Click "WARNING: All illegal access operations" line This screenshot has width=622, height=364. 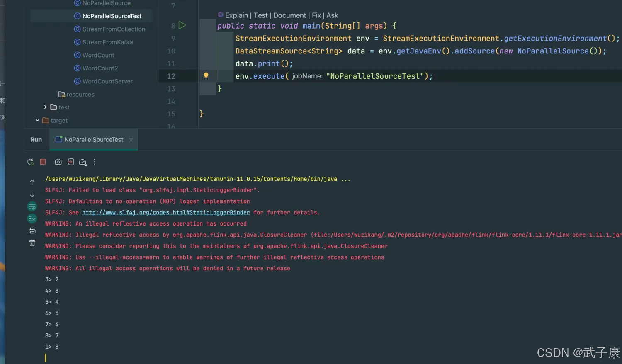(x=168, y=269)
